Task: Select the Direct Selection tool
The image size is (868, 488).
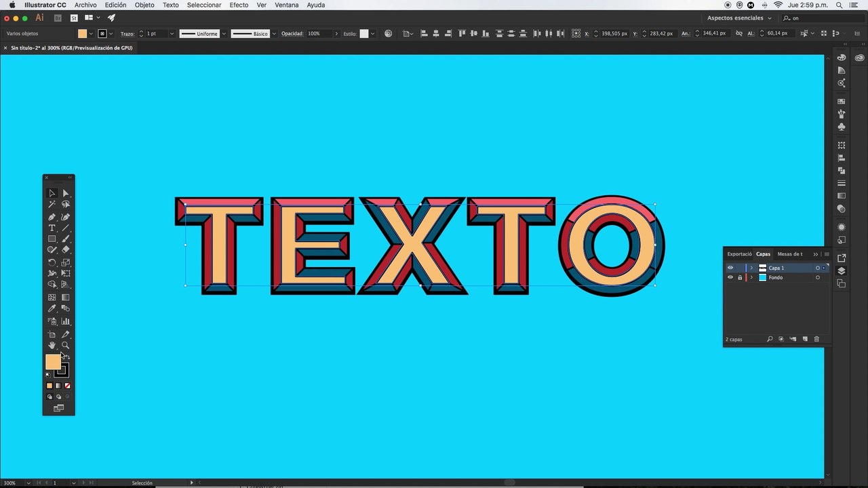Action: tap(66, 193)
